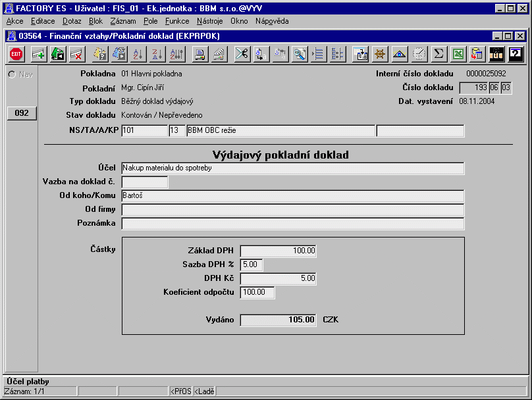Click the form-to-window transfer icon
The height and width of the screenshot is (400, 532).
361,54
